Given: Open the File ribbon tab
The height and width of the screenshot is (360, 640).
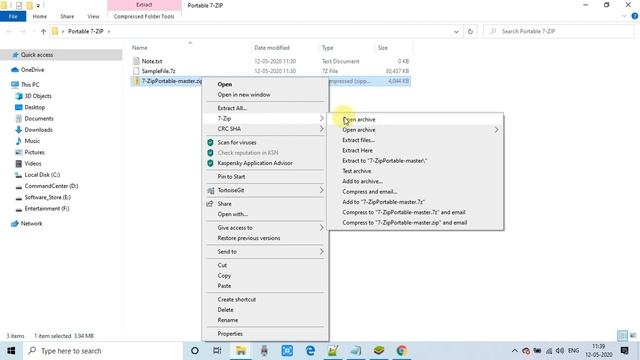Looking at the screenshot, I should click(13, 16).
